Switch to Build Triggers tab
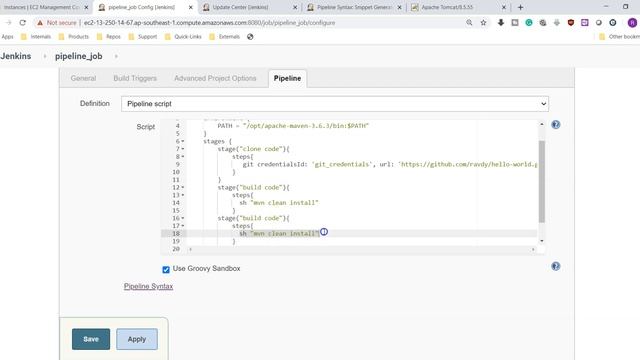 [x=135, y=78]
